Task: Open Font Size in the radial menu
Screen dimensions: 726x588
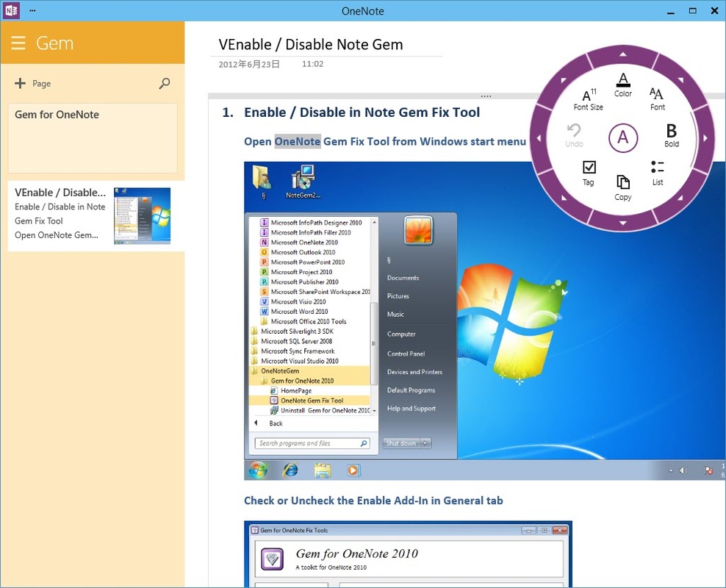Action: (589, 99)
